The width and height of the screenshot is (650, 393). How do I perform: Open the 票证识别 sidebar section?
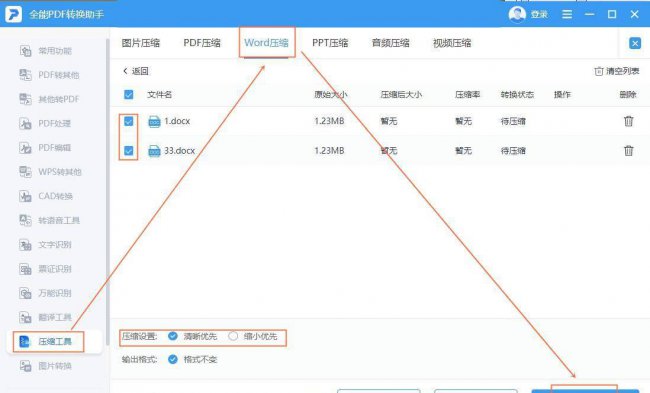tap(46, 269)
